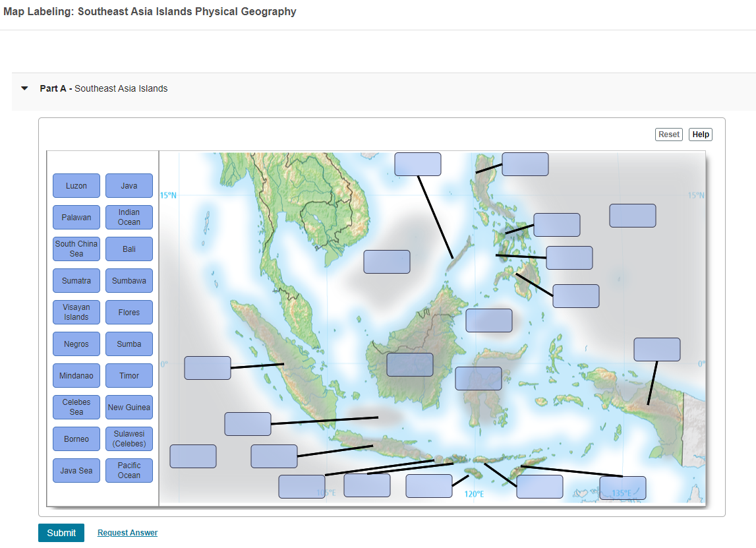This screenshot has height=548, width=756.
Task: Open the Help dialog
Action: pyautogui.click(x=700, y=134)
